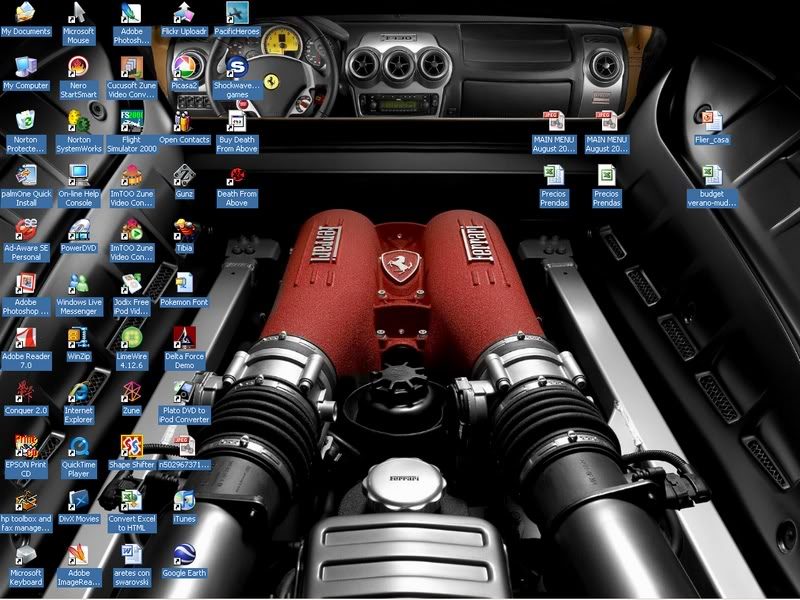Click the budget verano spreadsheet file
This screenshot has width=800, height=600.
(x=711, y=176)
